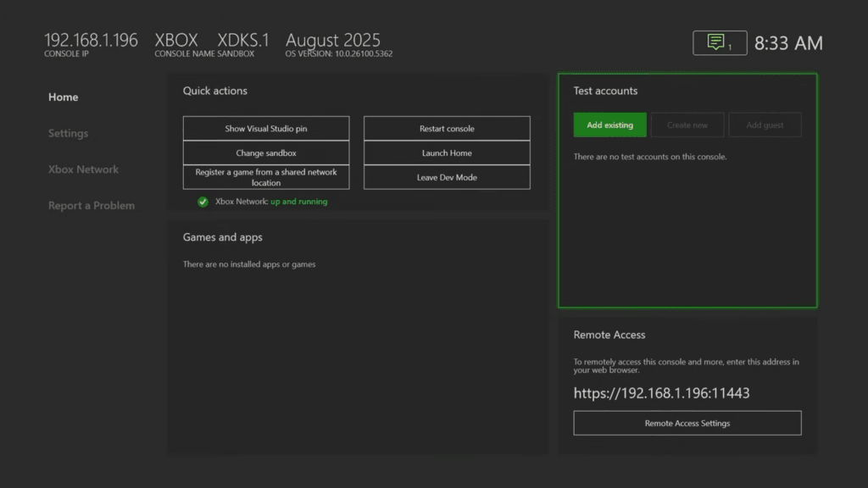
Task: Click Create new test account
Action: [x=687, y=124]
